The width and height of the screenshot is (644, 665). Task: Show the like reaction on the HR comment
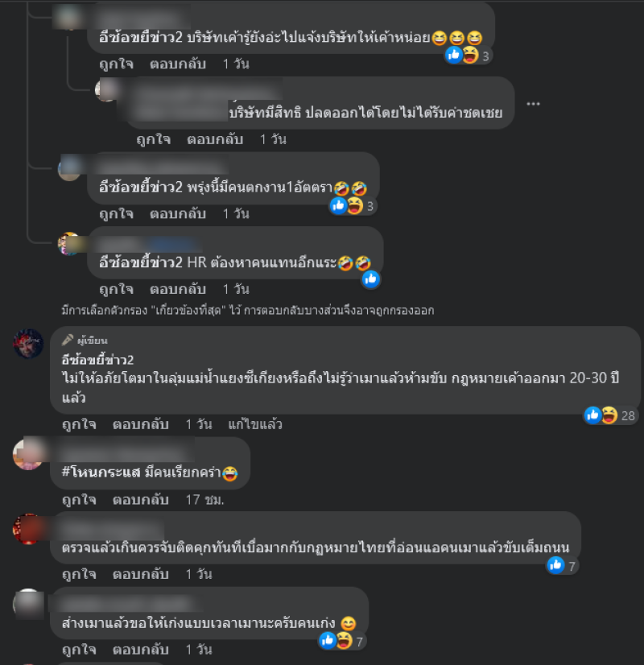(x=371, y=279)
